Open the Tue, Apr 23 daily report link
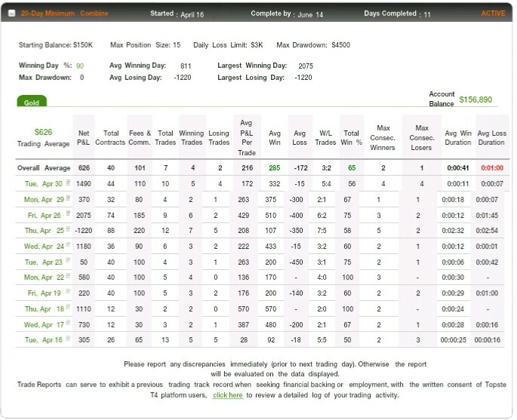Viewport: 517px width, 420px height. pyautogui.click(x=43, y=262)
